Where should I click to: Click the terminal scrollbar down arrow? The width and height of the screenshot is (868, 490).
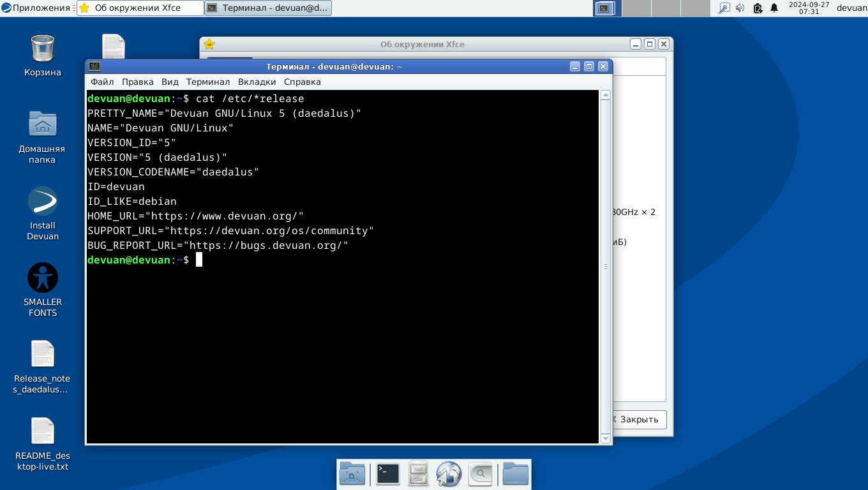[605, 438]
